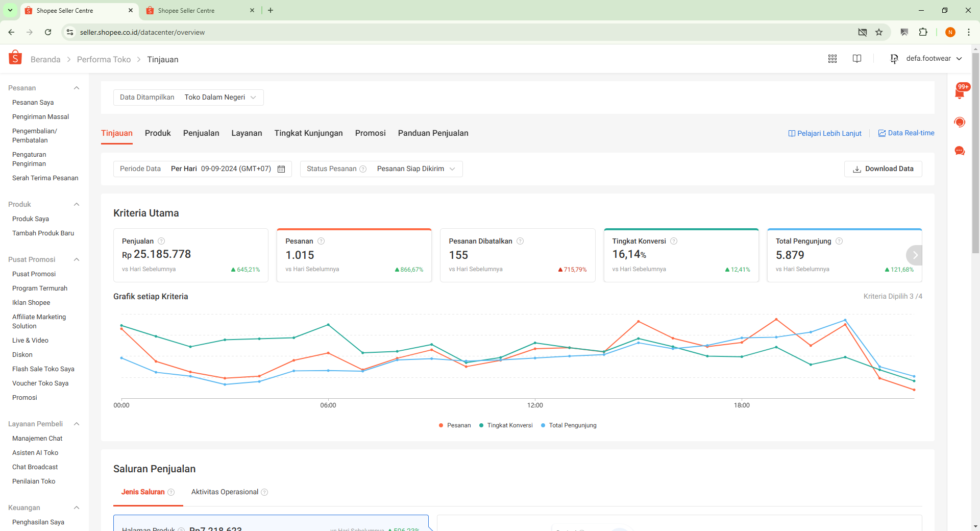Select the Penjualan criteria card
The image size is (980, 531).
[x=191, y=255]
